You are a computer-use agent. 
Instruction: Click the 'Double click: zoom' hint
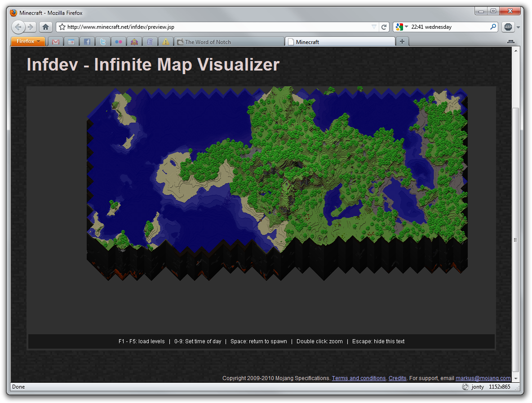coord(319,341)
